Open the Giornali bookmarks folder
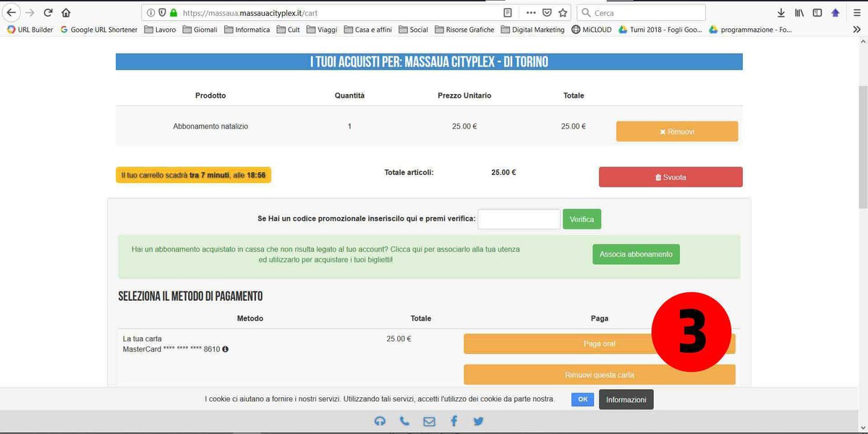 coord(200,30)
